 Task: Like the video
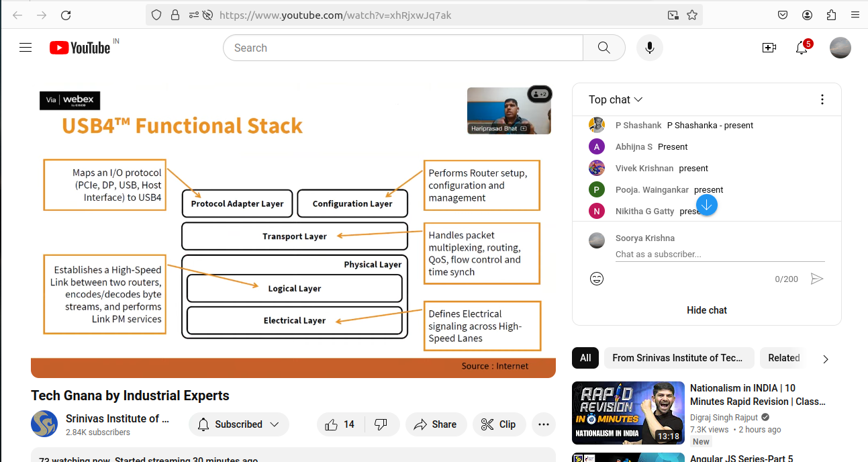(x=340, y=424)
